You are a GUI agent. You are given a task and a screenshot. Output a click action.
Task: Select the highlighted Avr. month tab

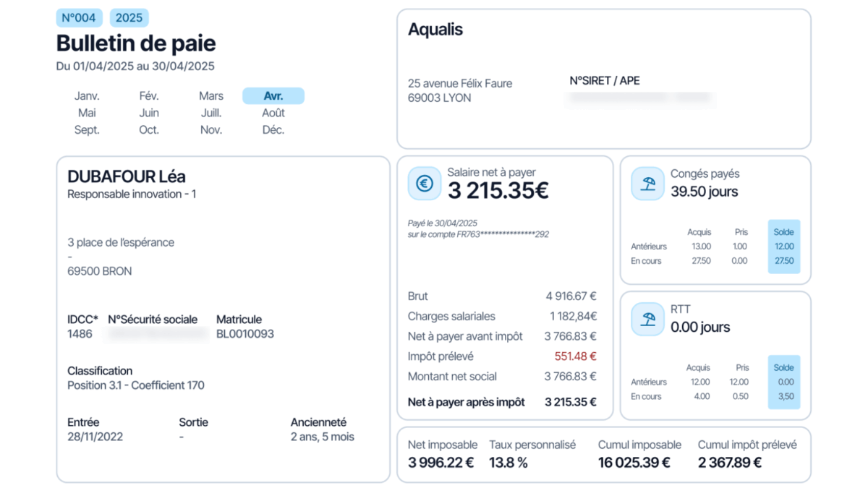(x=273, y=96)
